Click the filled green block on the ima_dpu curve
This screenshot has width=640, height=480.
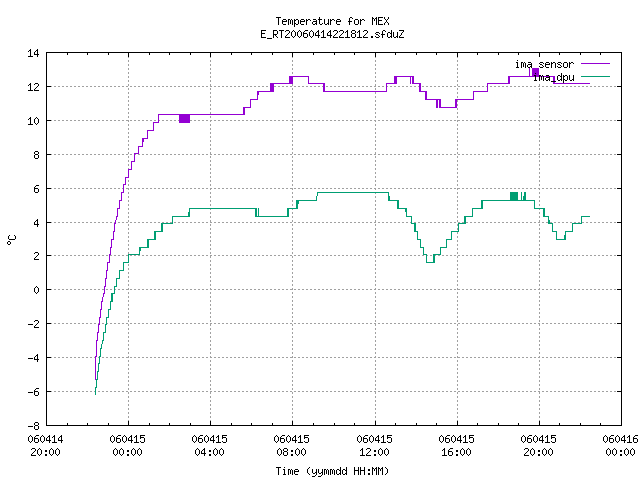(x=514, y=196)
